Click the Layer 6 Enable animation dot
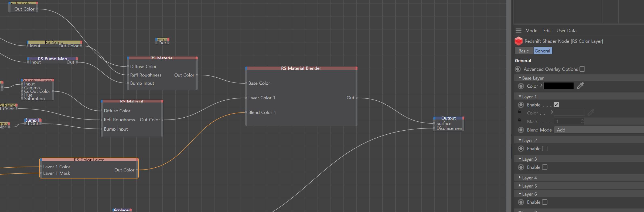The height and width of the screenshot is (212, 644). click(521, 202)
